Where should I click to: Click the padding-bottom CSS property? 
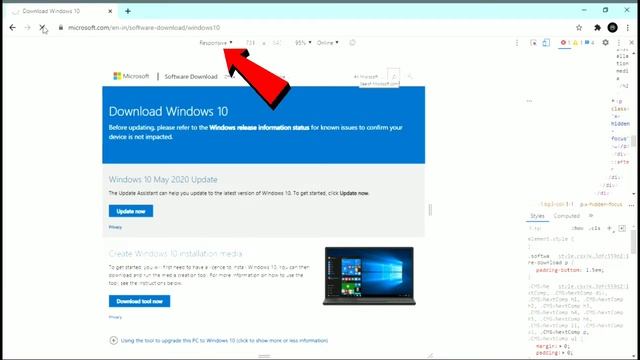tap(558, 270)
